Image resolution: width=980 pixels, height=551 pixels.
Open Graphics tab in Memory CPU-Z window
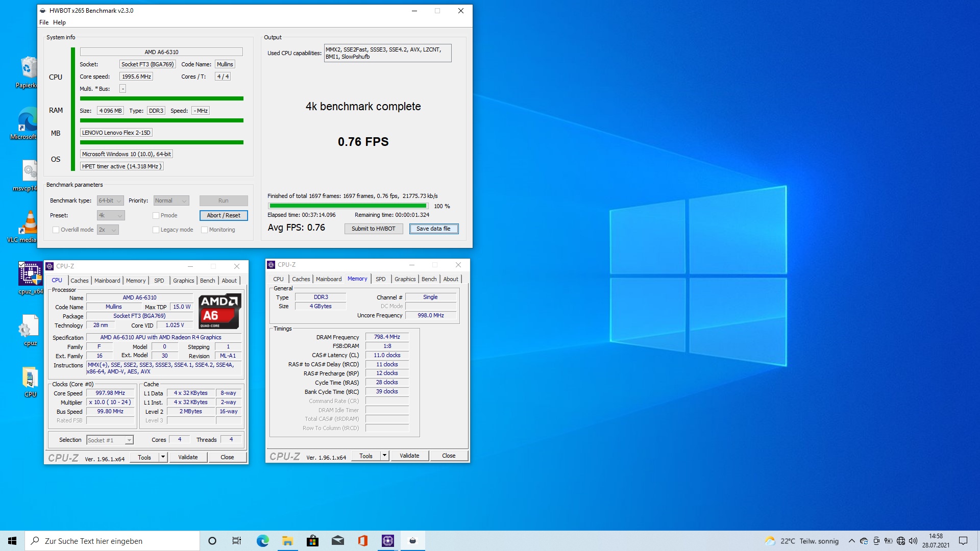[405, 279]
